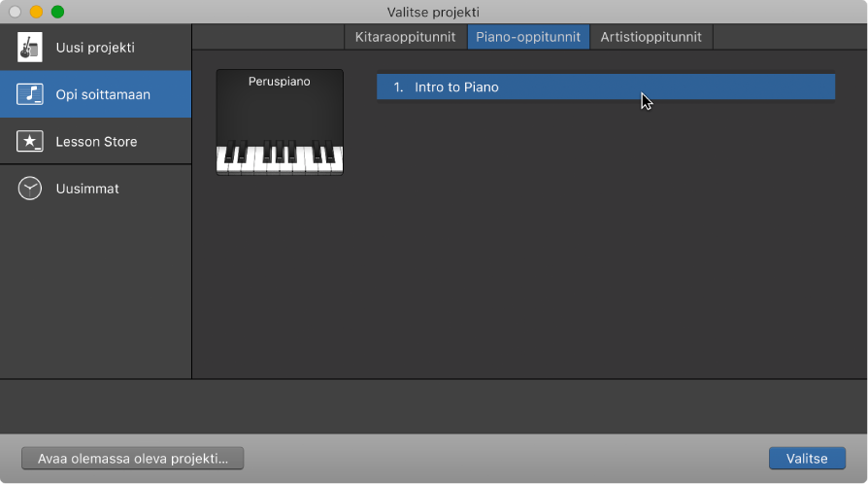Close the Valitse projekti window
Viewport: 868px width, 484px height.
(15, 12)
